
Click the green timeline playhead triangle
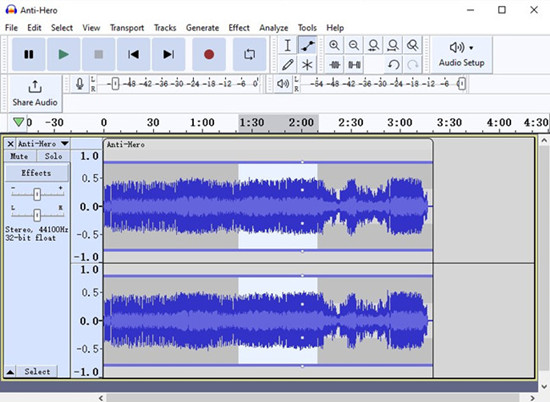pyautogui.click(x=18, y=122)
